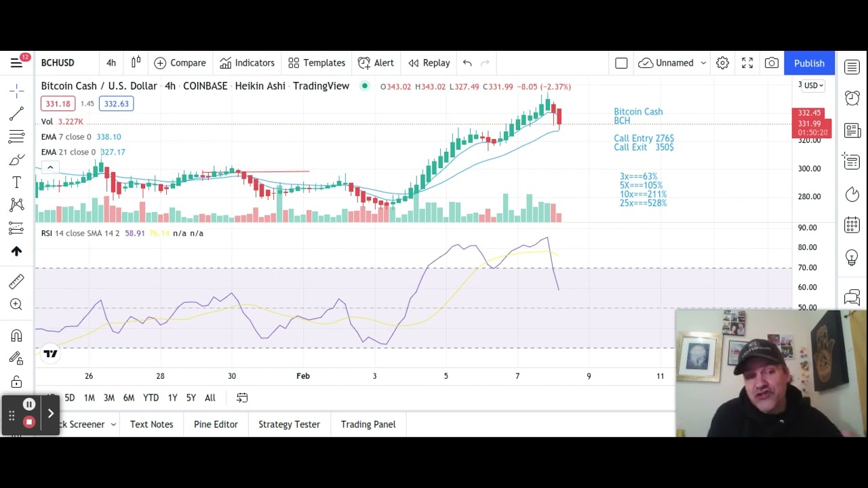This screenshot has height=488, width=868.
Task: Open the USD currency dropdown
Action: click(813, 85)
